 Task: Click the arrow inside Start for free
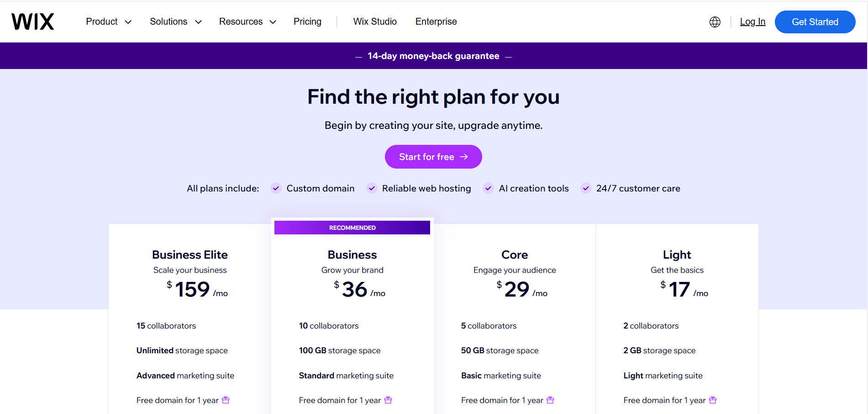tap(464, 157)
